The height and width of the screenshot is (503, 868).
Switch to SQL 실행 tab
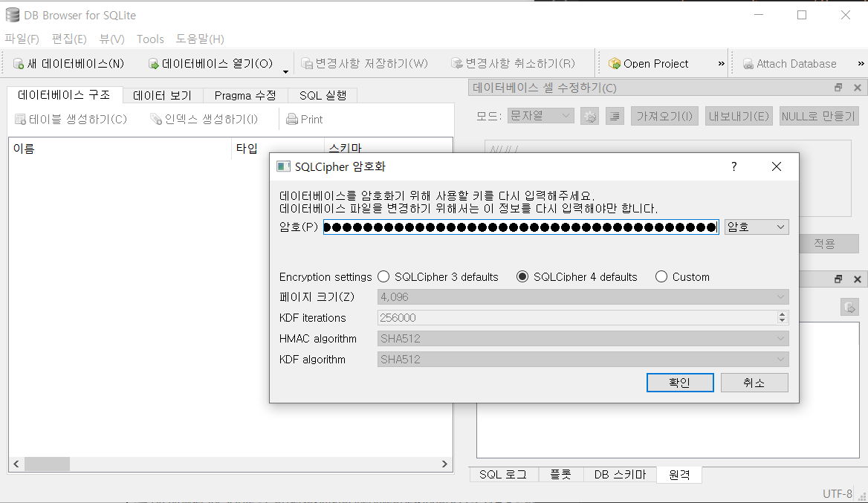click(x=323, y=95)
